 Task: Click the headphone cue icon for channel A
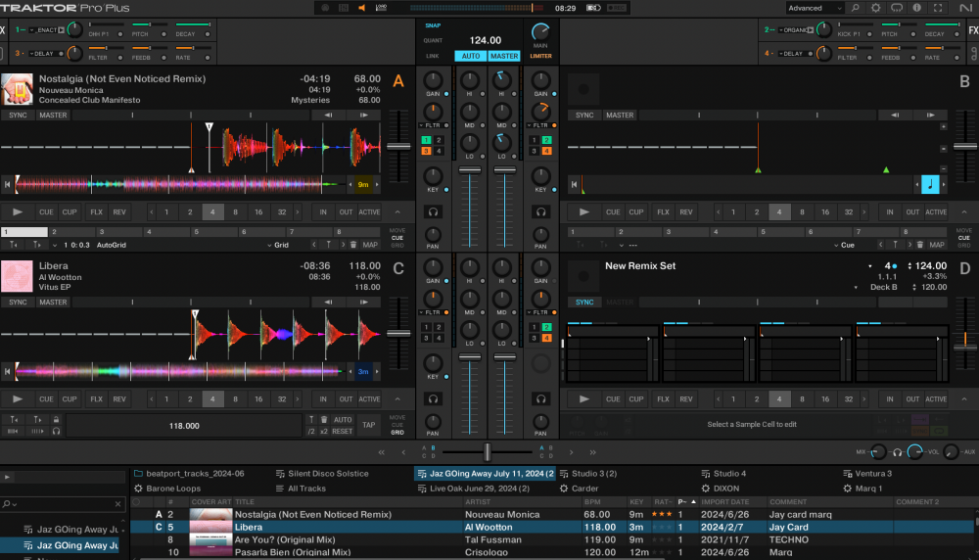click(432, 211)
